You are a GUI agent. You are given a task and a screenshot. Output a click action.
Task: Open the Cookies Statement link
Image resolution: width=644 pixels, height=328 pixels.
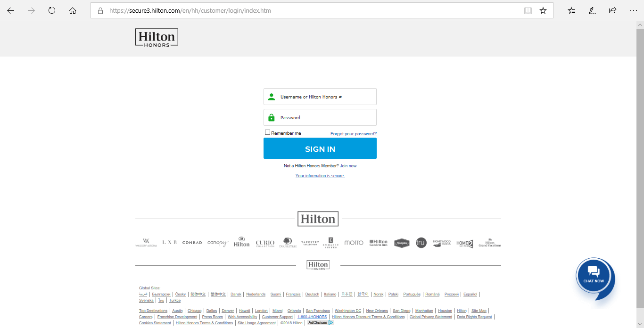tap(155, 323)
